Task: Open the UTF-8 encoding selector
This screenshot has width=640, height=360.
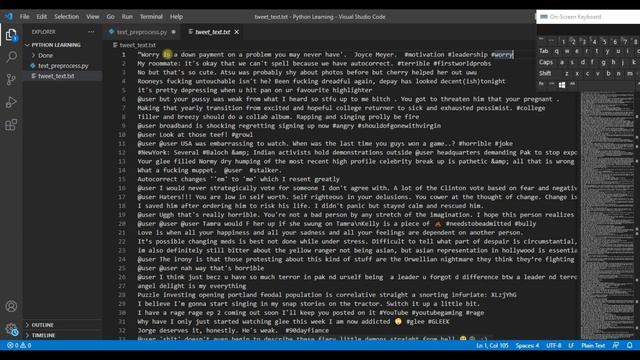Action: coord(553,345)
